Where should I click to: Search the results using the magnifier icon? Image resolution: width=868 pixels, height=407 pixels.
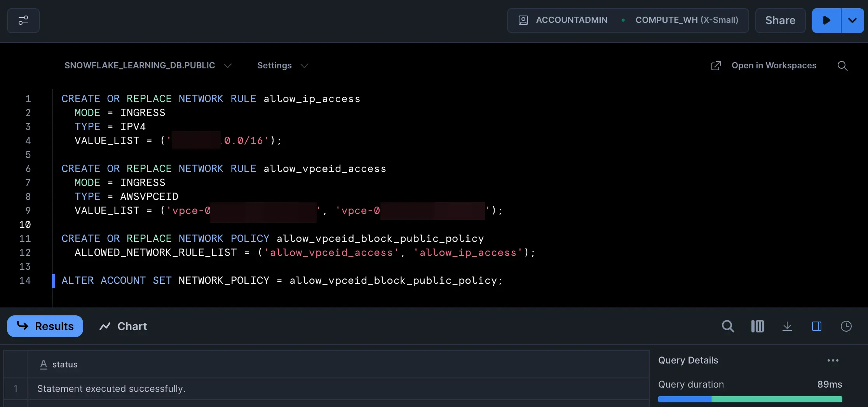[x=728, y=326]
